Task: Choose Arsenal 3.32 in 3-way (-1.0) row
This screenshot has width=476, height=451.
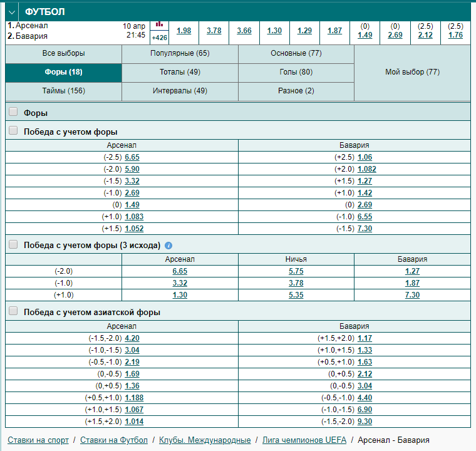Action: 180,283
